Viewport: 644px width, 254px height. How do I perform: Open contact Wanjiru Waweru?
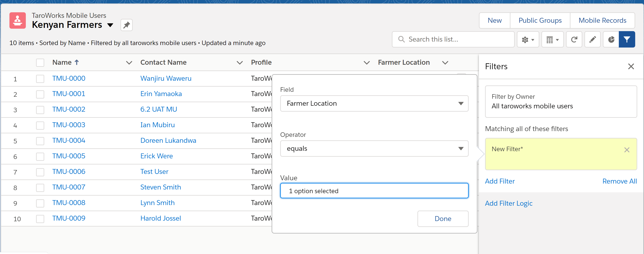(x=166, y=78)
